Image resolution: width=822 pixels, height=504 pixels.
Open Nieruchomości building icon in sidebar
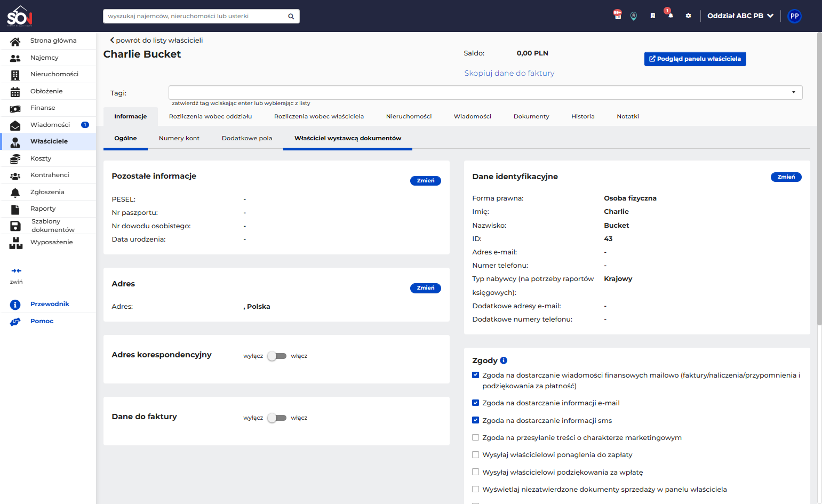(x=15, y=75)
